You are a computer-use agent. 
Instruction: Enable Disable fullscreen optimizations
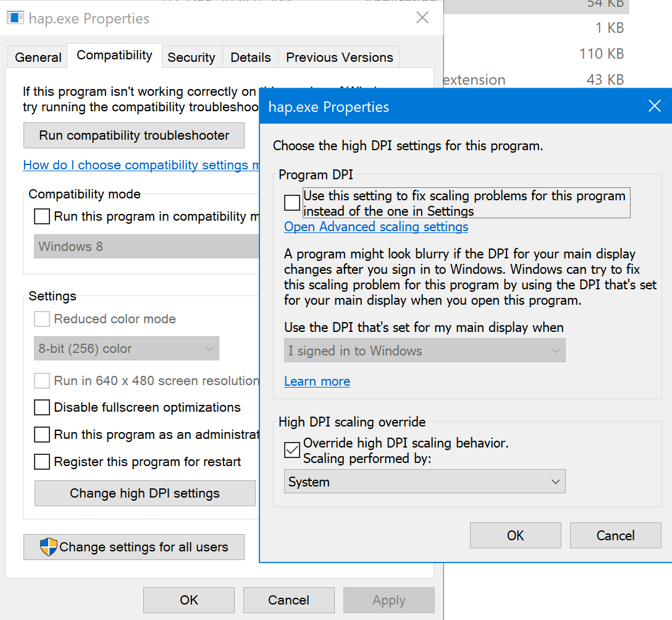(x=41, y=407)
